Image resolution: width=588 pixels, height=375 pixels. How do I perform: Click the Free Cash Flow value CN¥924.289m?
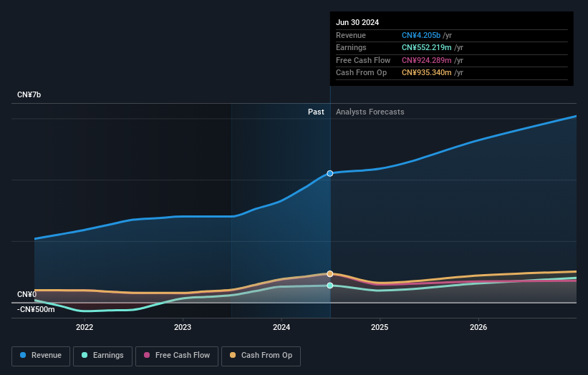[427, 60]
